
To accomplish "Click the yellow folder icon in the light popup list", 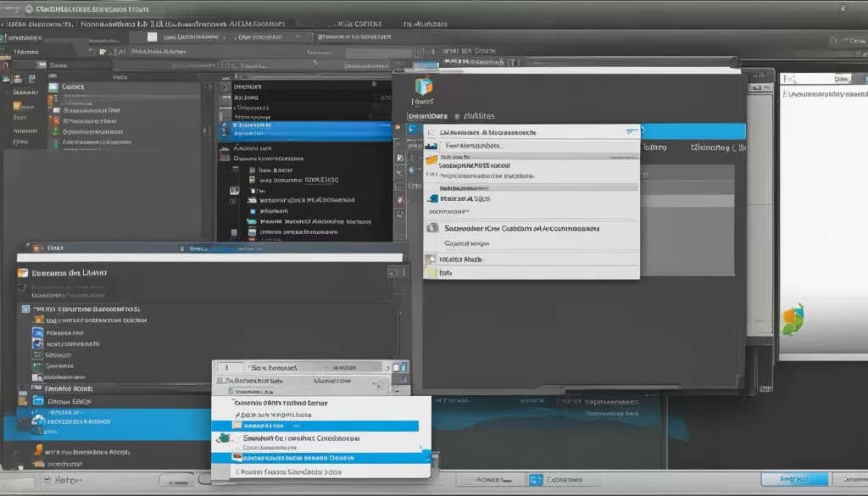I will point(431,160).
